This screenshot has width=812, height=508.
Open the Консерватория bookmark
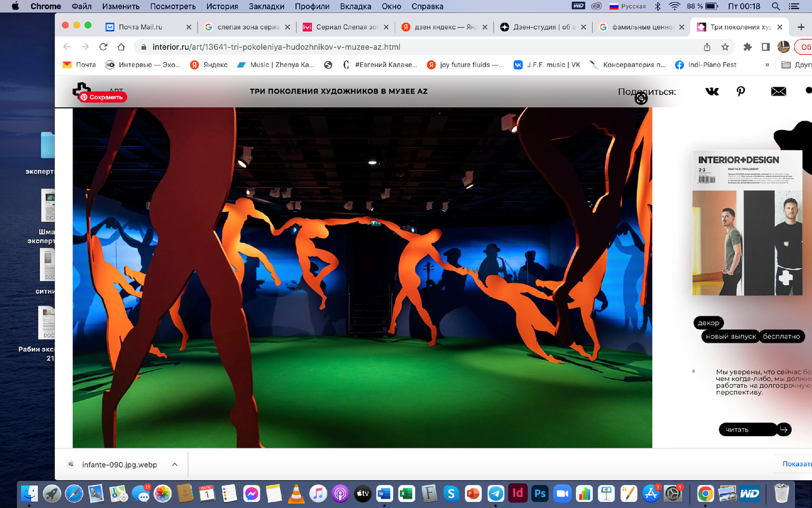[627, 65]
